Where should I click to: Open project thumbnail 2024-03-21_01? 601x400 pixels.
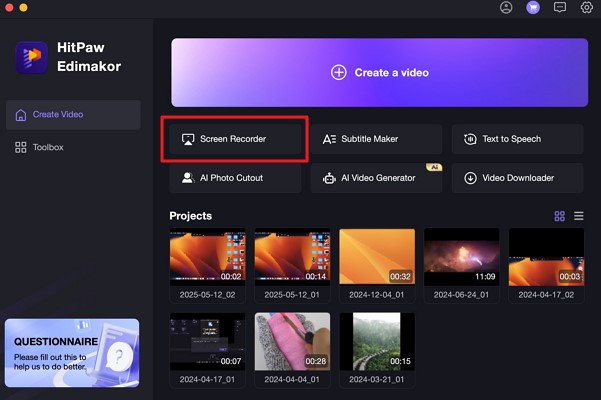point(377,342)
